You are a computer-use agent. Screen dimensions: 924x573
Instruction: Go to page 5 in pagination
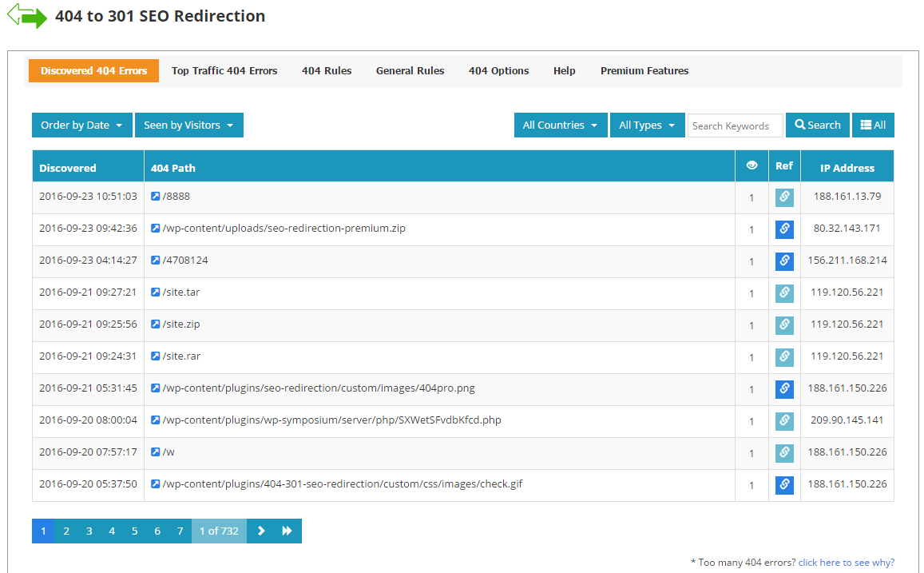coord(134,531)
